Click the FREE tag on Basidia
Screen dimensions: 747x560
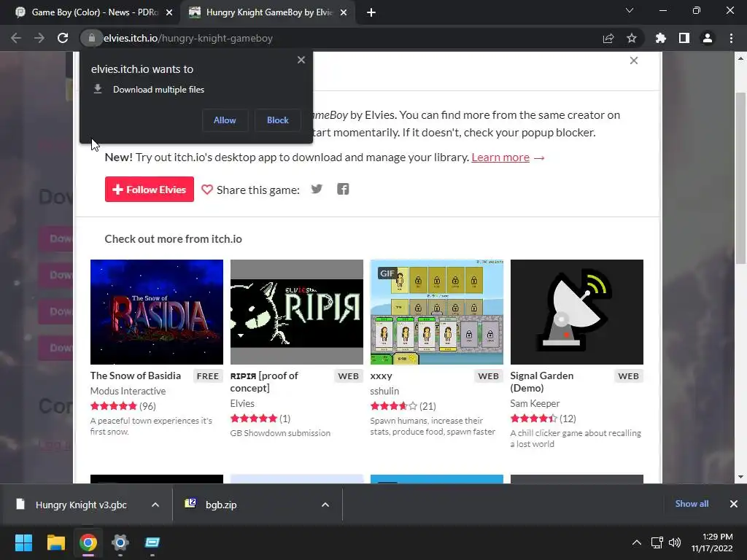[x=208, y=376]
